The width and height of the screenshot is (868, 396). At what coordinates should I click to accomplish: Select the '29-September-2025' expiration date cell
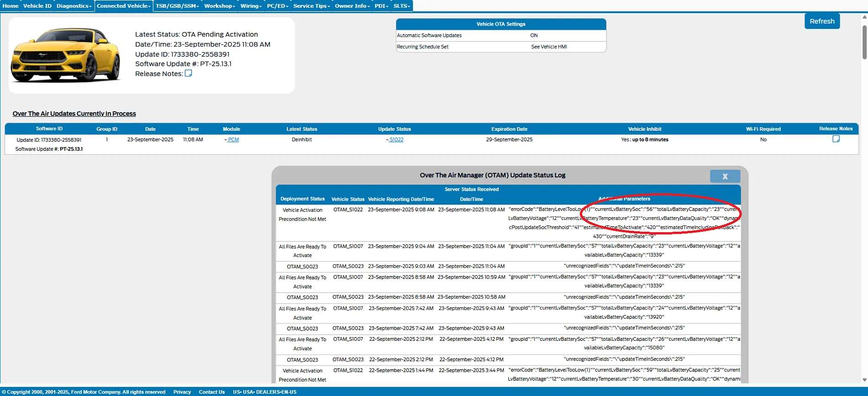tap(509, 139)
